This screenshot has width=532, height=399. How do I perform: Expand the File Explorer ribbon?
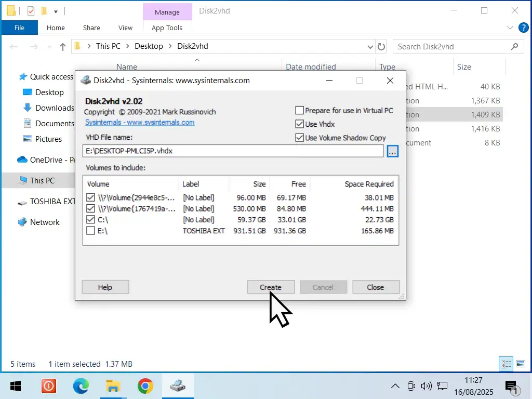[x=510, y=28]
